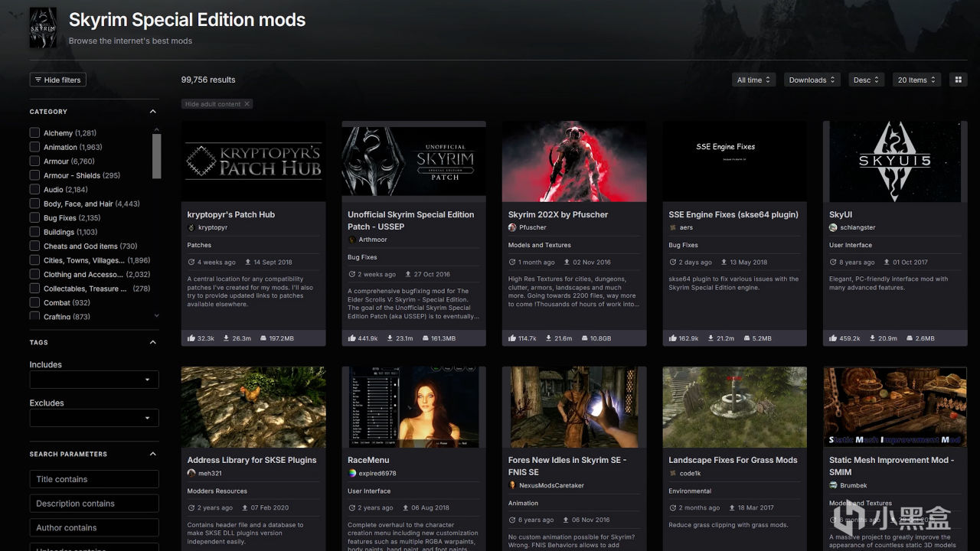This screenshot has height=551, width=980.
Task: Select the Armour - Shields checkbox
Action: pos(34,175)
